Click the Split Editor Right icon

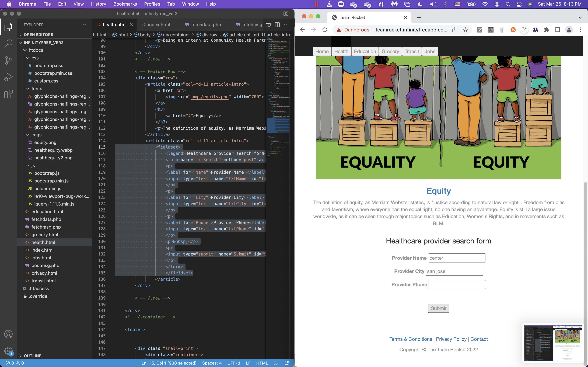click(277, 25)
